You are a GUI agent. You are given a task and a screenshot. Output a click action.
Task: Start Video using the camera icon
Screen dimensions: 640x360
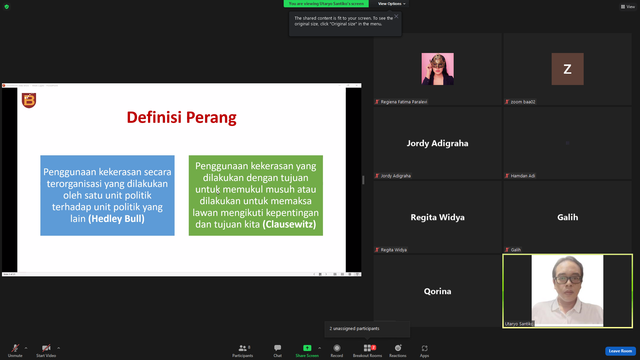[x=46, y=348]
